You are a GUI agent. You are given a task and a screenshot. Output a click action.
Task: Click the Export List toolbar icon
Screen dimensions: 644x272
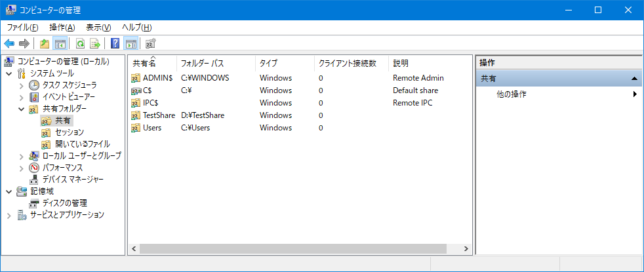tap(95, 44)
